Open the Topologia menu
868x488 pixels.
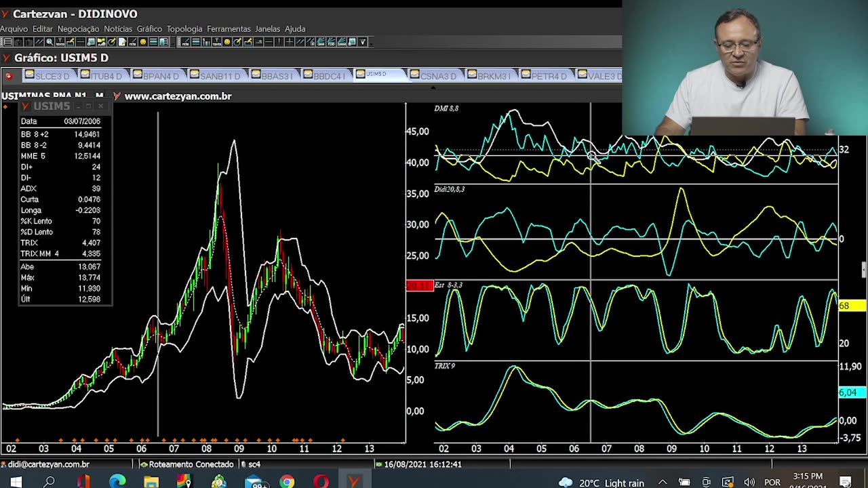tap(184, 29)
